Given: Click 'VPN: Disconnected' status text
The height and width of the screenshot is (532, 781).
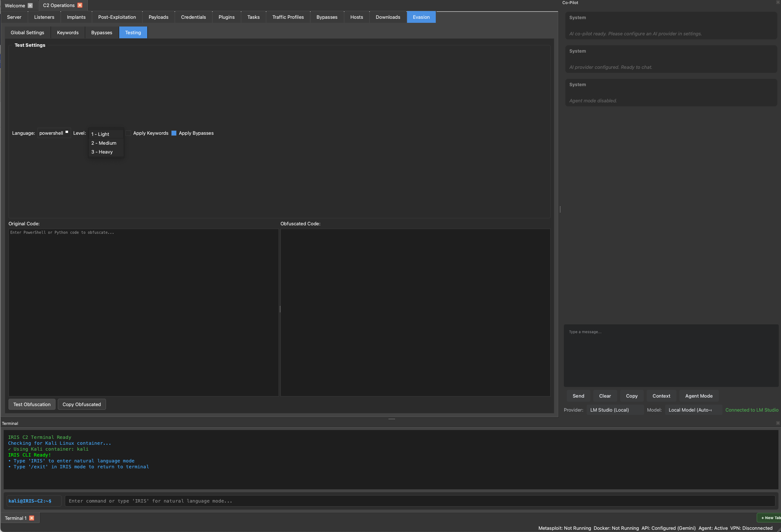Looking at the screenshot, I should (x=751, y=528).
